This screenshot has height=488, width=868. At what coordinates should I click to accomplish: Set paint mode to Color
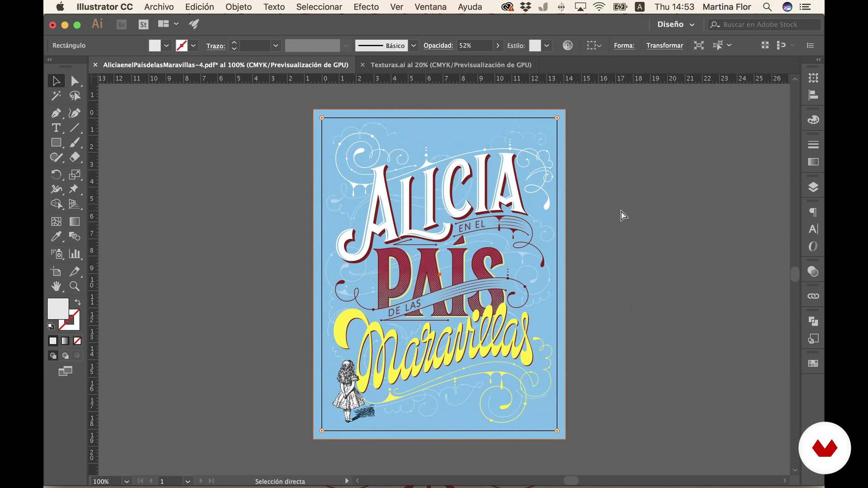coord(53,341)
